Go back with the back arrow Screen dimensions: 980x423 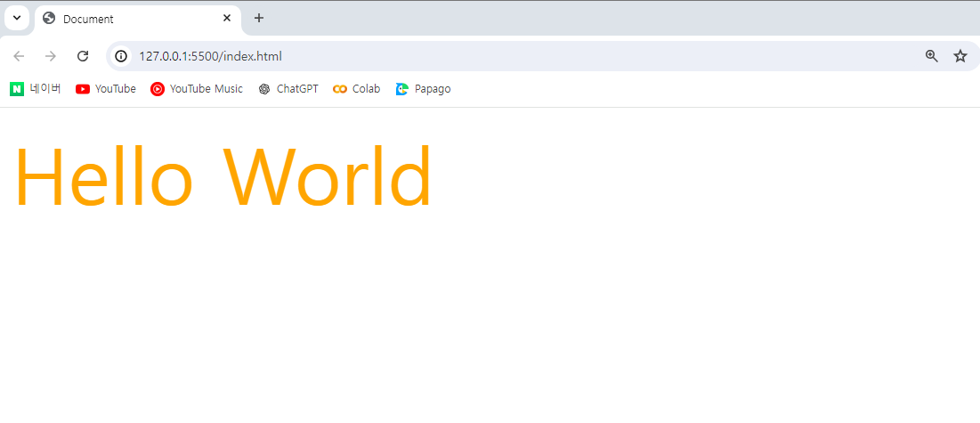[x=19, y=56]
